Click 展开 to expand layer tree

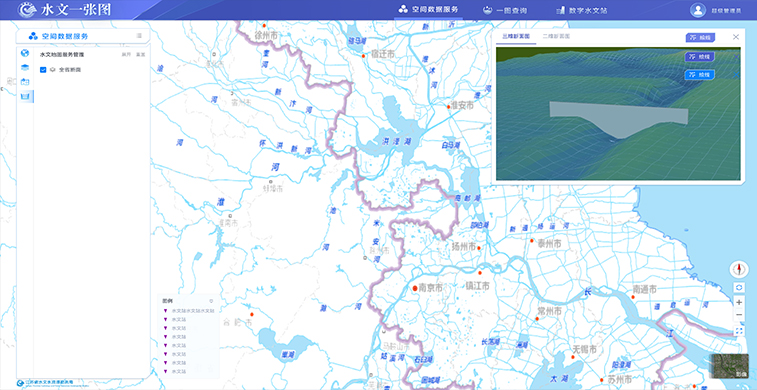coord(126,55)
